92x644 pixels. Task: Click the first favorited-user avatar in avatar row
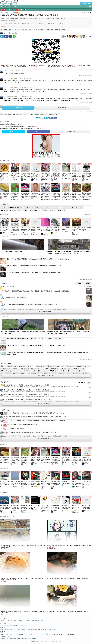click(x=63, y=36)
